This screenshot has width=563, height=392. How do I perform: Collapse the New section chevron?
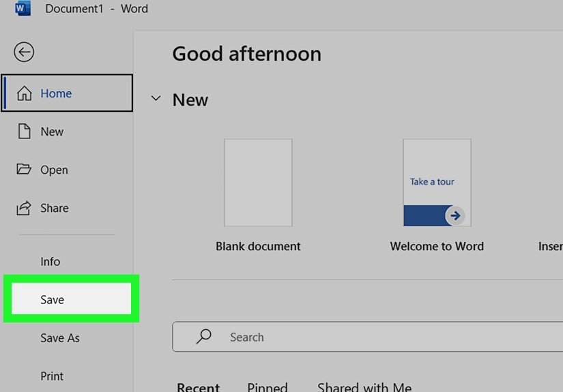156,98
